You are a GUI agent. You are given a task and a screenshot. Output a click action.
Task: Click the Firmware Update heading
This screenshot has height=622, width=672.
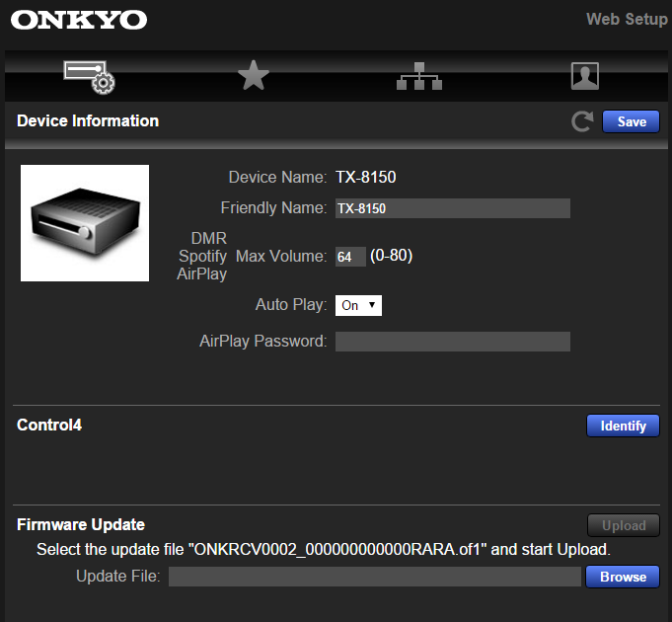coord(81,524)
